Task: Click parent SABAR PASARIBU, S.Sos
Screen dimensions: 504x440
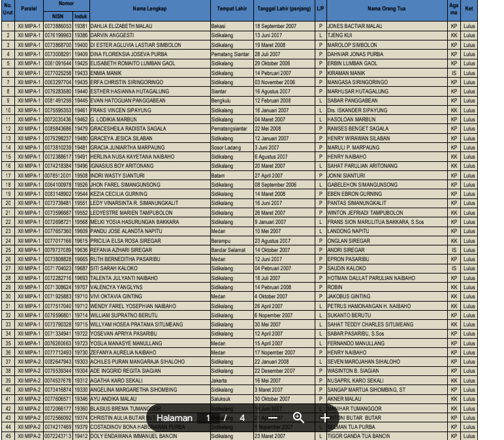Action: coord(356,334)
